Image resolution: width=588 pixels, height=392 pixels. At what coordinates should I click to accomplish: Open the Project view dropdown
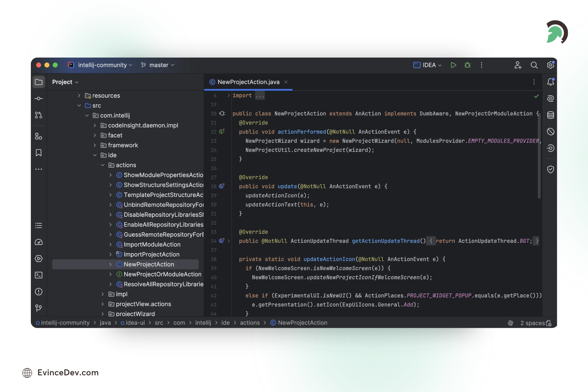pos(65,82)
